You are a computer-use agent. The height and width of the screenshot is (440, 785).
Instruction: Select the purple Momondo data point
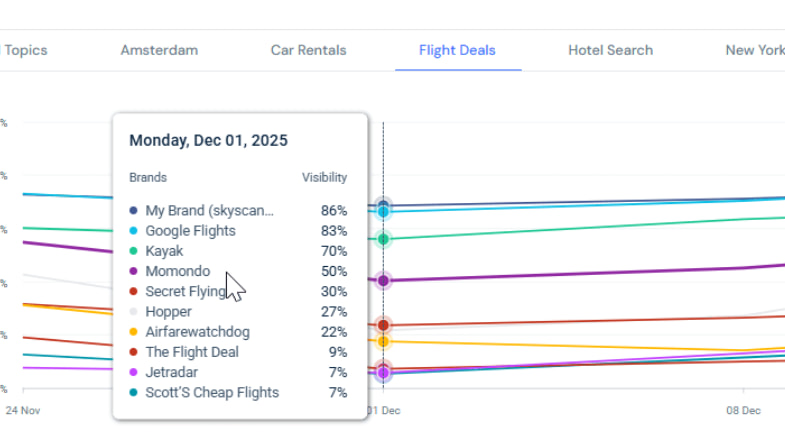click(x=383, y=281)
